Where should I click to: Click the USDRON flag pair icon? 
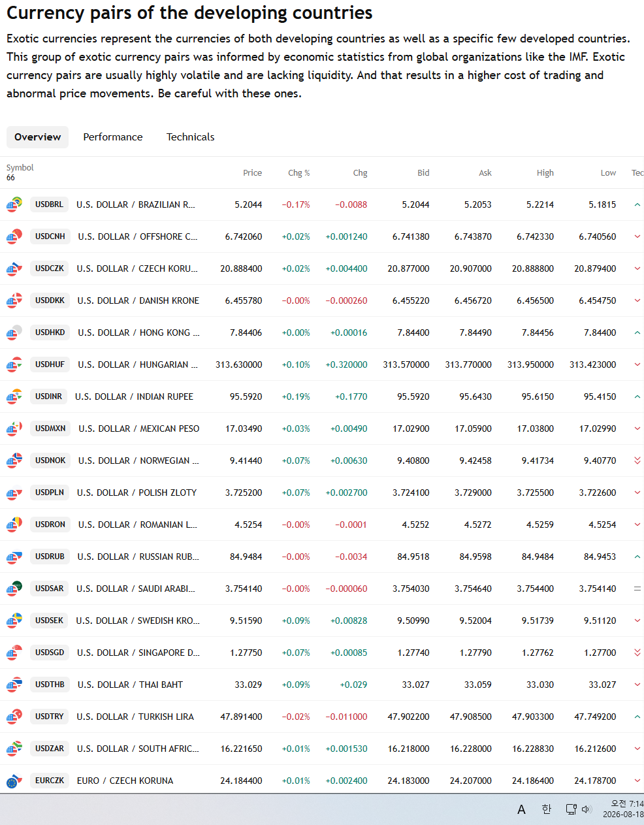14,525
